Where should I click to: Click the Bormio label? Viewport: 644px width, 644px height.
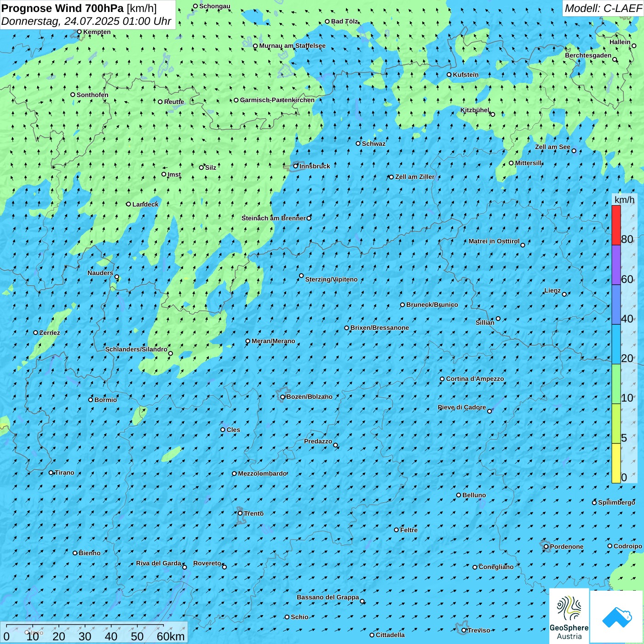[105, 400]
